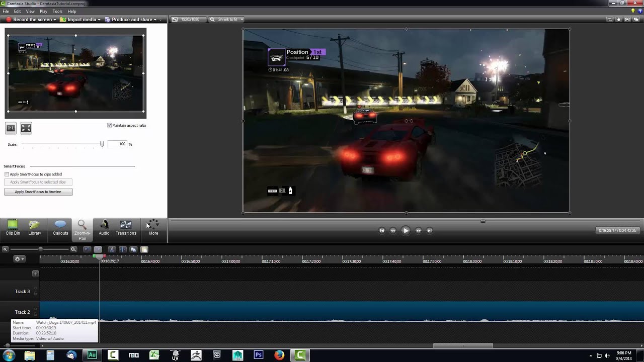Click the preview playback scrubber handle
Viewport: 644px width, 362px height.
click(483, 221)
